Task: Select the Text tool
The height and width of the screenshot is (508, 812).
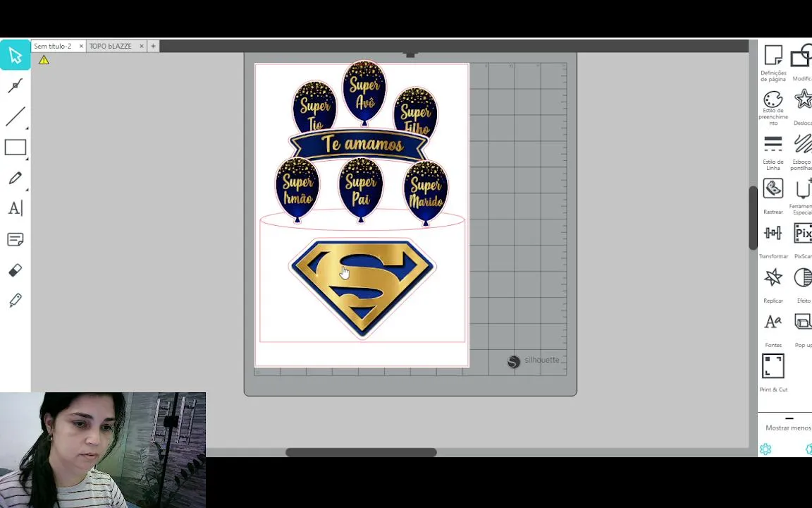Action: point(15,208)
